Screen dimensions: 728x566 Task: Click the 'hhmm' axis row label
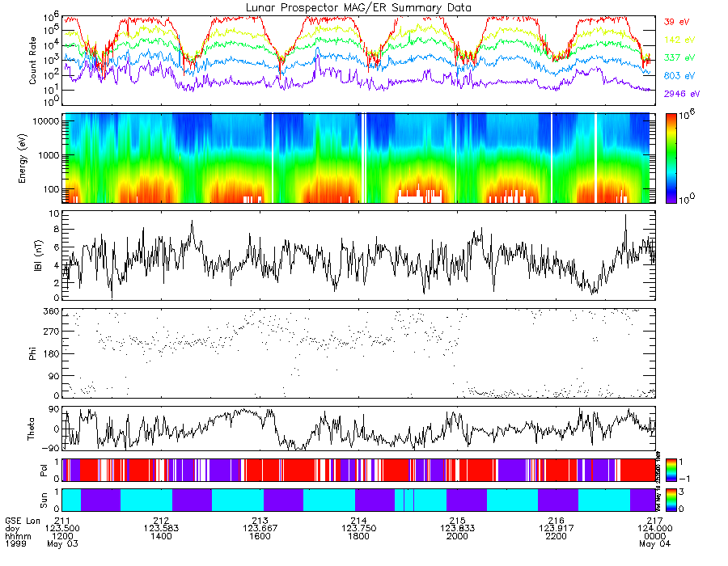[18, 536]
